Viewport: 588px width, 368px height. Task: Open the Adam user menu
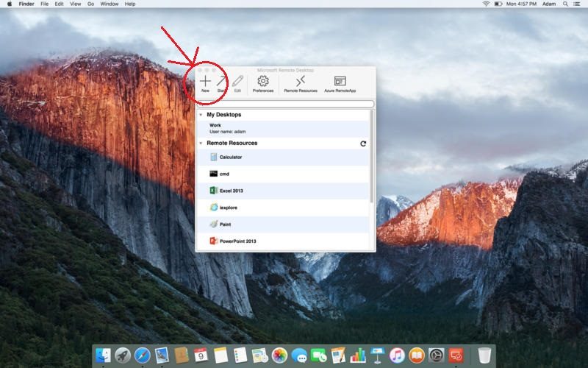(549, 4)
